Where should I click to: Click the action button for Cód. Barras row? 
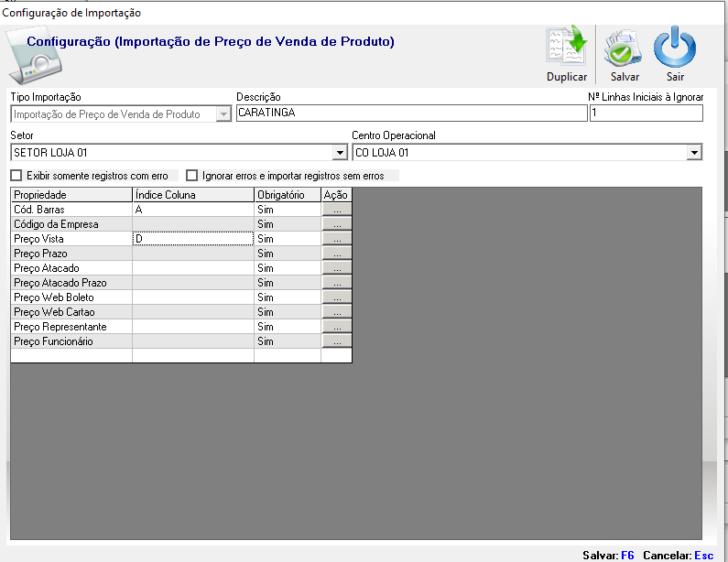coord(337,210)
